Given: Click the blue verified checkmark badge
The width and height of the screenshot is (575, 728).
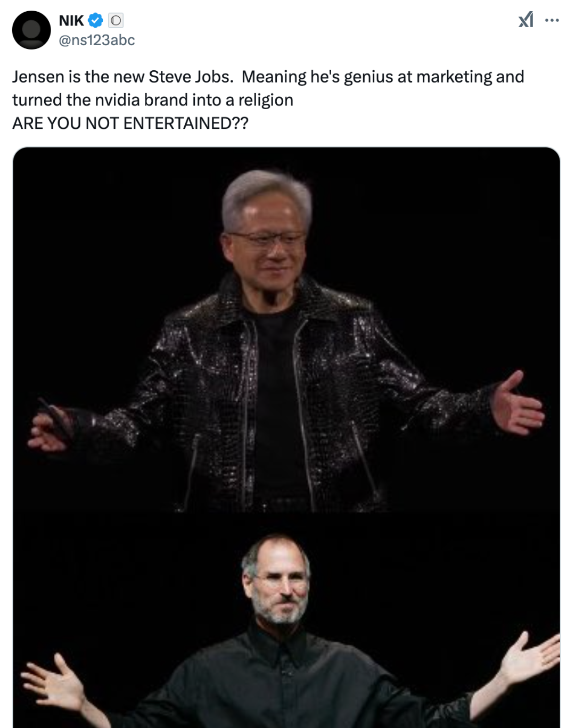Looking at the screenshot, I should [x=95, y=21].
